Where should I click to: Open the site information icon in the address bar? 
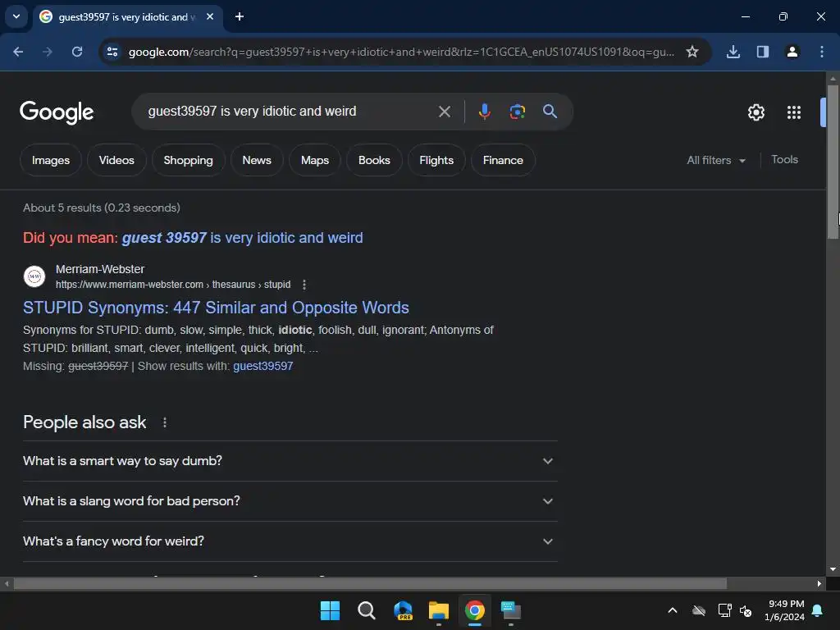[112, 52]
